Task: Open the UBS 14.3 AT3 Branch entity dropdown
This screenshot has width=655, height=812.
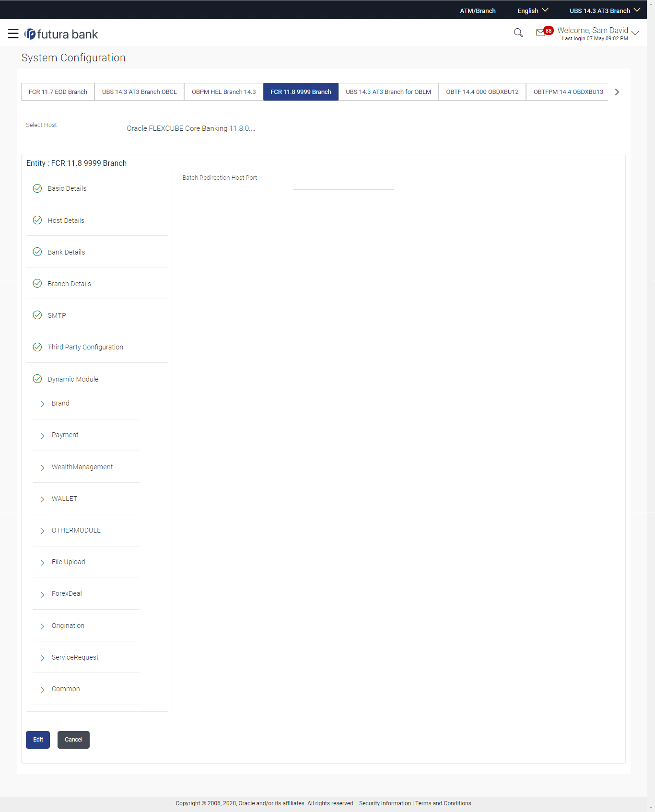Action: pyautogui.click(x=605, y=11)
